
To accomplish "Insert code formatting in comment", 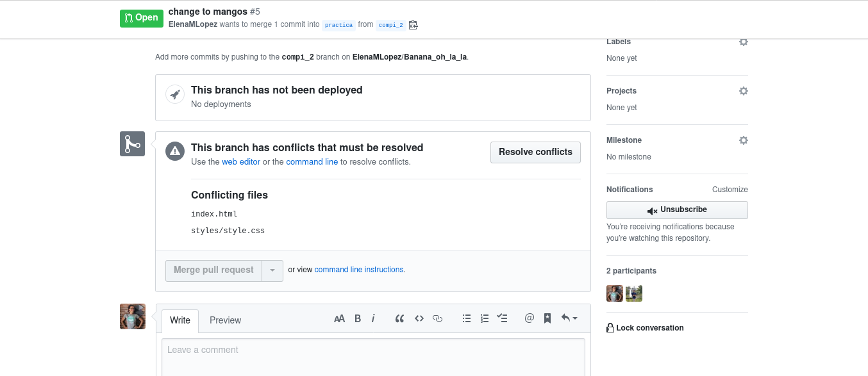I will pyautogui.click(x=419, y=318).
